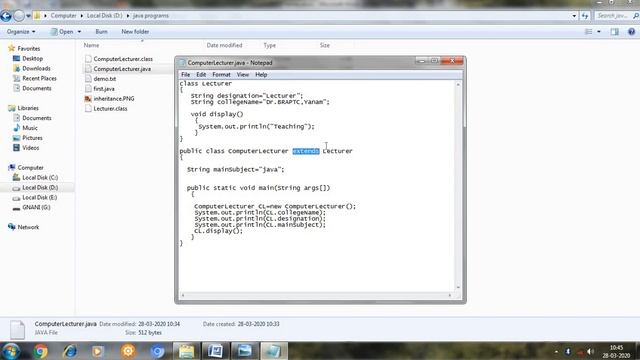
Task: Open Downloads in the Favorites list
Action: [x=36, y=68]
